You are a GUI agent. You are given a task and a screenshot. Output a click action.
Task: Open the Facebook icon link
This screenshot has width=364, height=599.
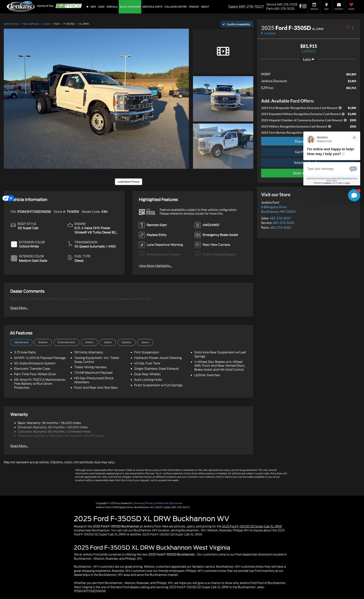pos(300,6)
